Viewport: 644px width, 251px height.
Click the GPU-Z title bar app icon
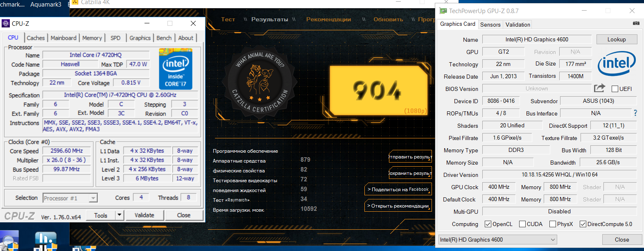443,11
